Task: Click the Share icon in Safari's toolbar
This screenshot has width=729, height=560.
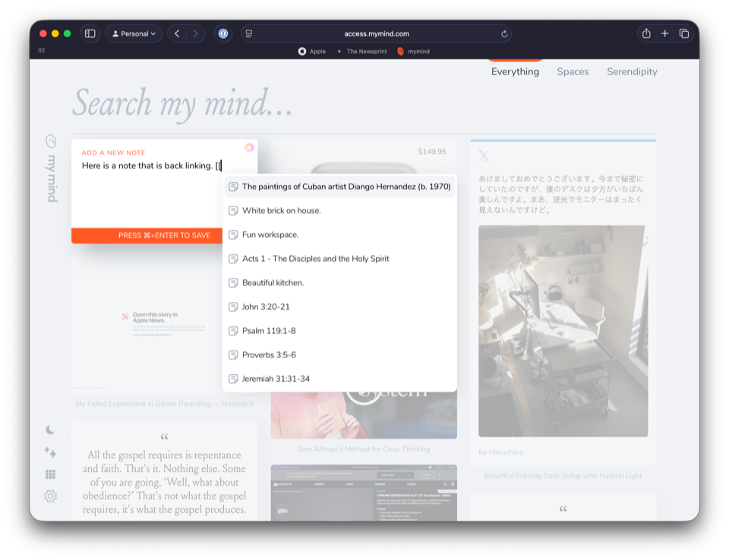Action: (646, 33)
